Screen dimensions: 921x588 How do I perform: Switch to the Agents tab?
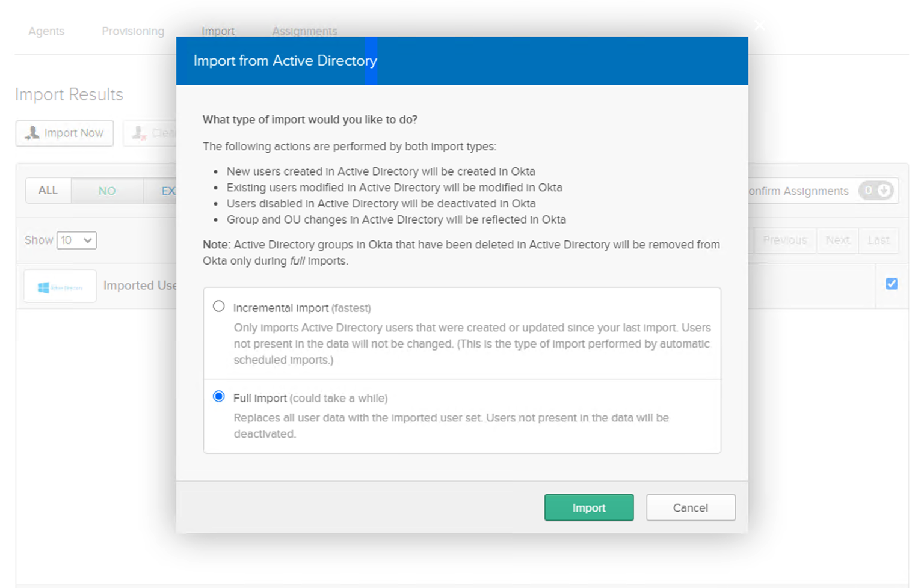46,31
